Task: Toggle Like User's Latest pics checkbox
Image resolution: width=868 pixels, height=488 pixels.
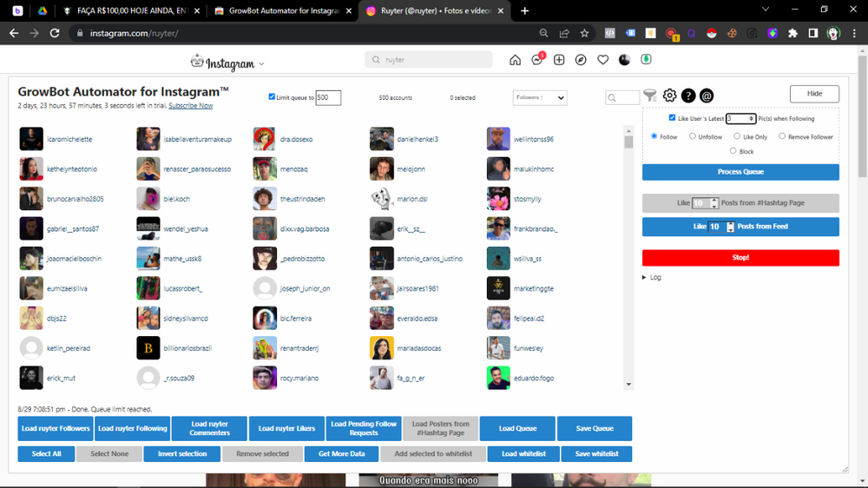Action: click(672, 117)
